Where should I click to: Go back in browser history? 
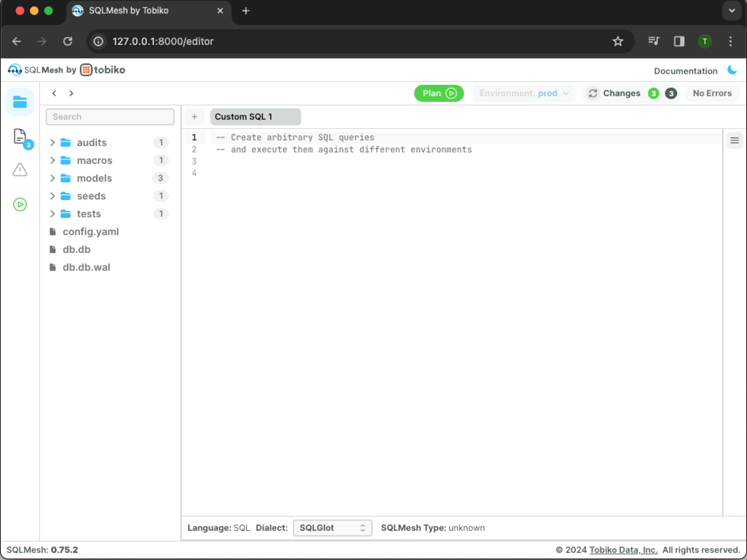point(17,41)
